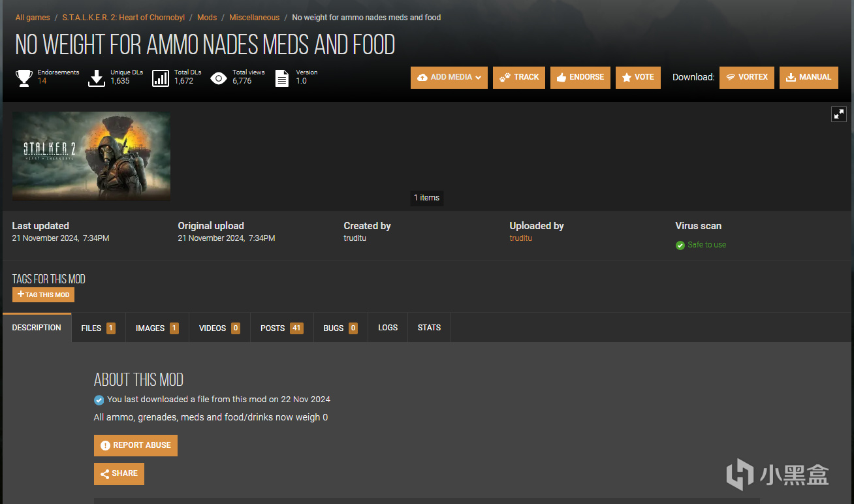The width and height of the screenshot is (854, 504).
Task: Click the 'Tags for this mod' heading
Action: [x=49, y=279]
